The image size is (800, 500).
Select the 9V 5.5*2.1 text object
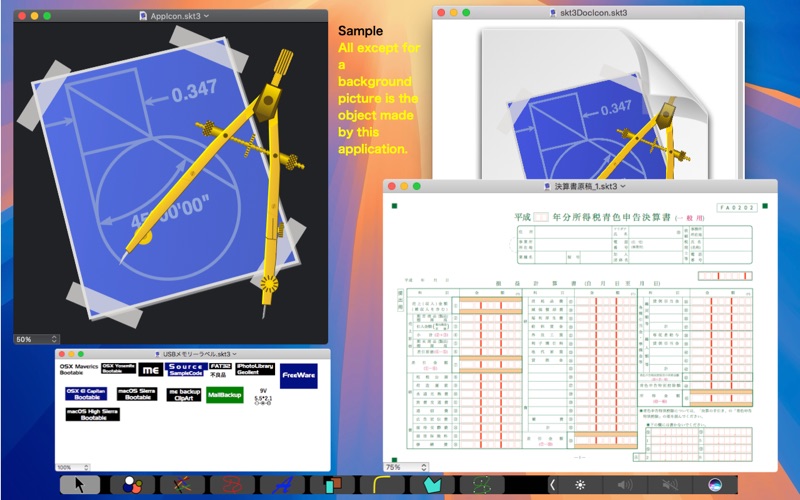pos(263,397)
